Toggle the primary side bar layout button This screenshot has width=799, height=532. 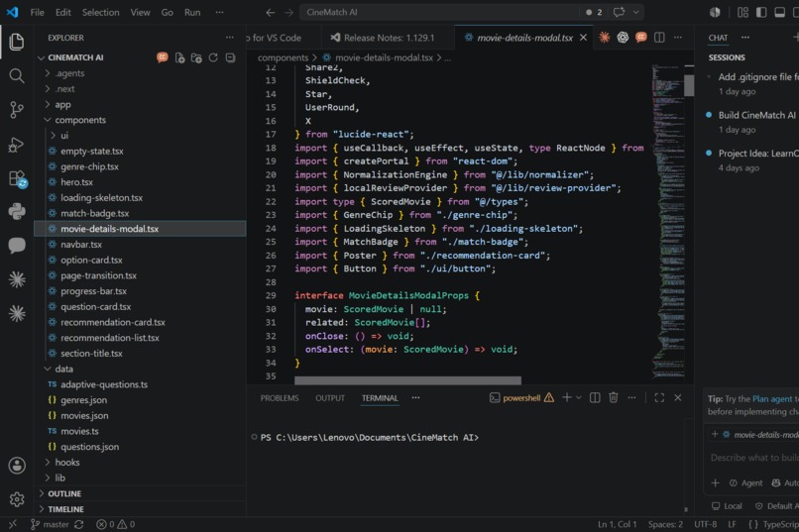point(761,12)
